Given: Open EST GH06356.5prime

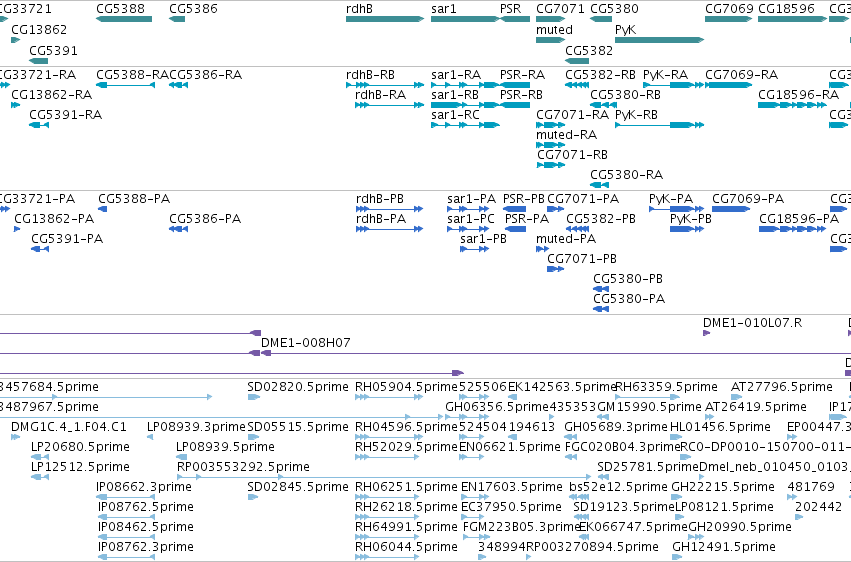Looking at the screenshot, I should pos(497,407).
